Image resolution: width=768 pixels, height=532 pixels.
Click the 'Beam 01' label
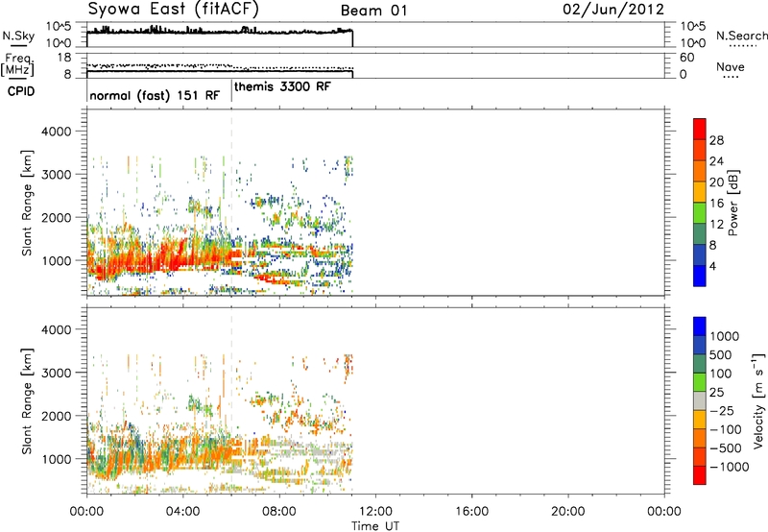(373, 11)
